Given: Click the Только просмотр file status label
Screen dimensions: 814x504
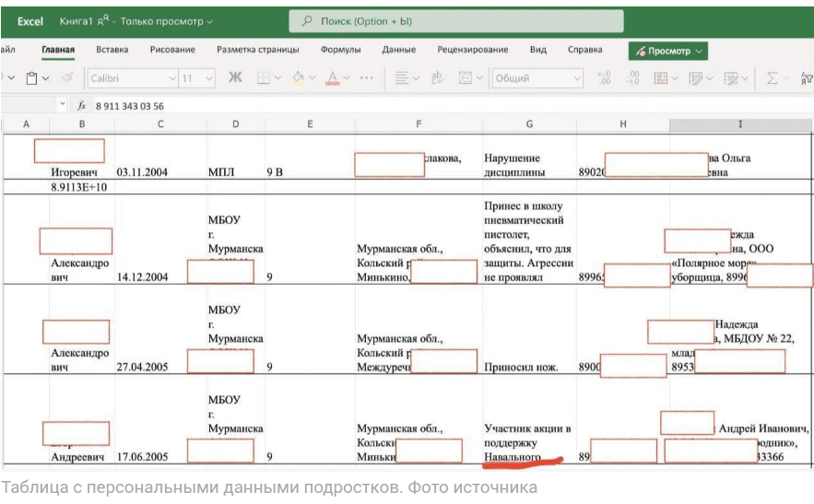Looking at the screenshot, I should (171, 20).
